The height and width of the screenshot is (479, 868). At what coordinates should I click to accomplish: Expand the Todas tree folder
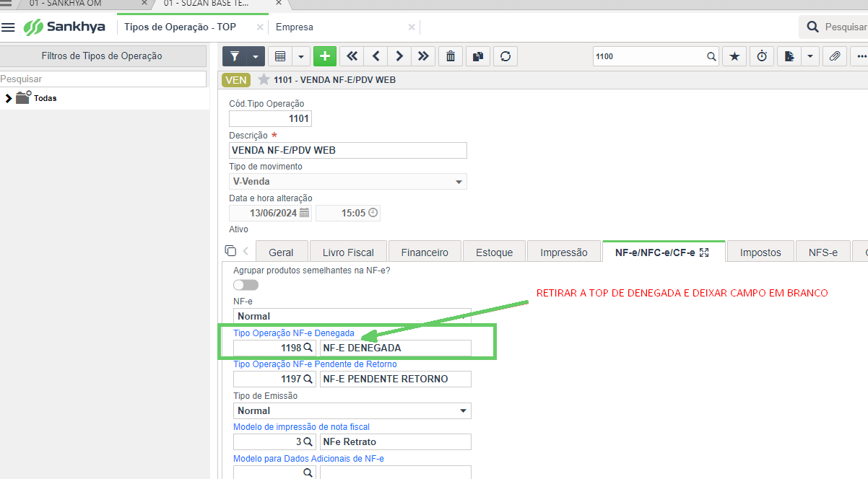(8, 98)
